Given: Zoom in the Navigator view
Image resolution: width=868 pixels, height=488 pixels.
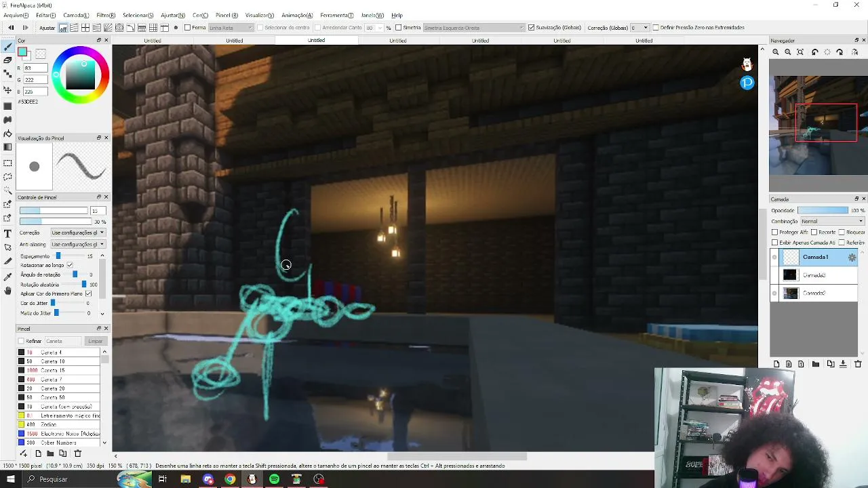Looking at the screenshot, I should (x=776, y=52).
